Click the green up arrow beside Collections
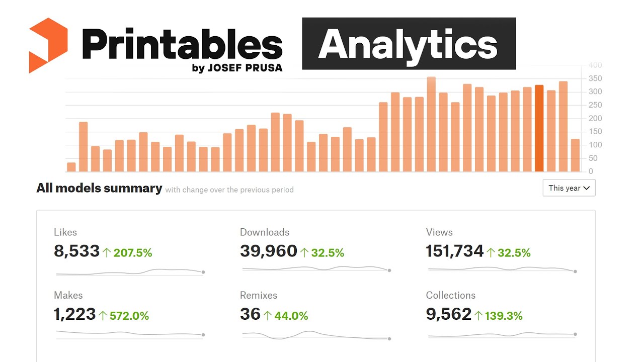 coord(478,316)
